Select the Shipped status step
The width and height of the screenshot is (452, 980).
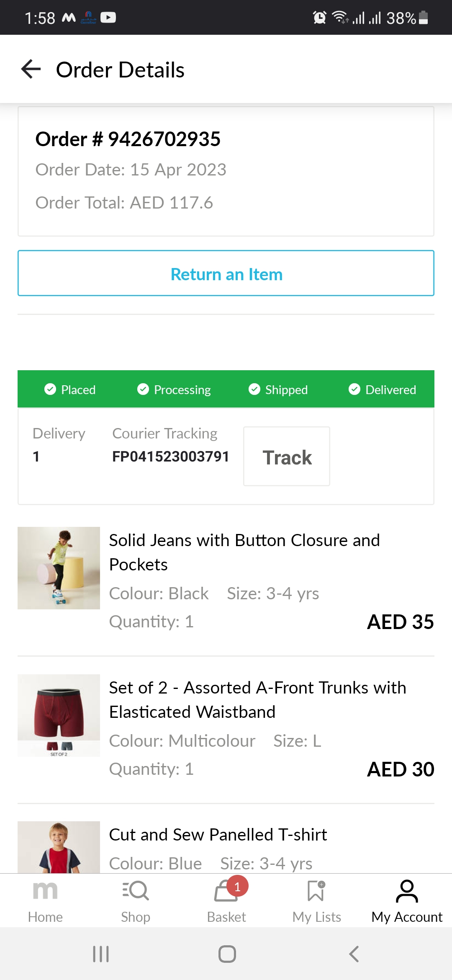tap(278, 389)
